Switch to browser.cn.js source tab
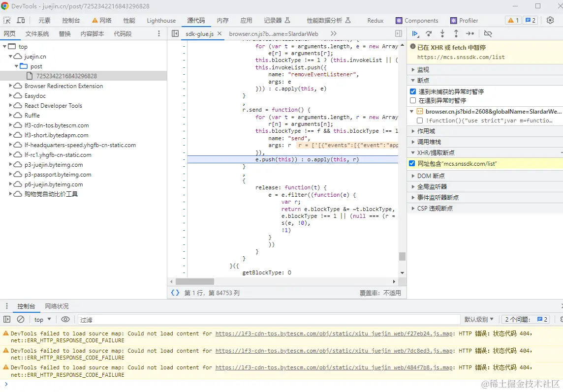This screenshot has height=392, width=563. [274, 34]
